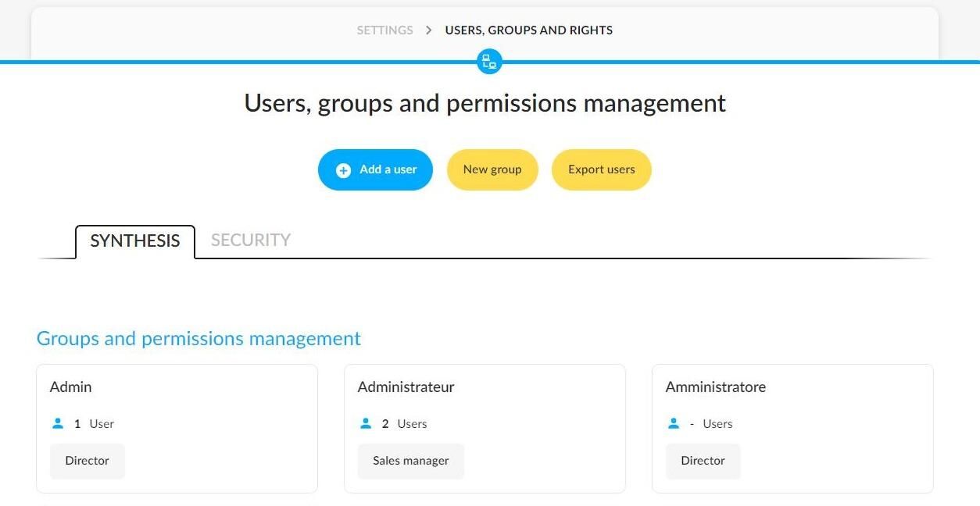Select the Synthesis tab
This screenshot has width=980, height=506.
pyautogui.click(x=135, y=241)
